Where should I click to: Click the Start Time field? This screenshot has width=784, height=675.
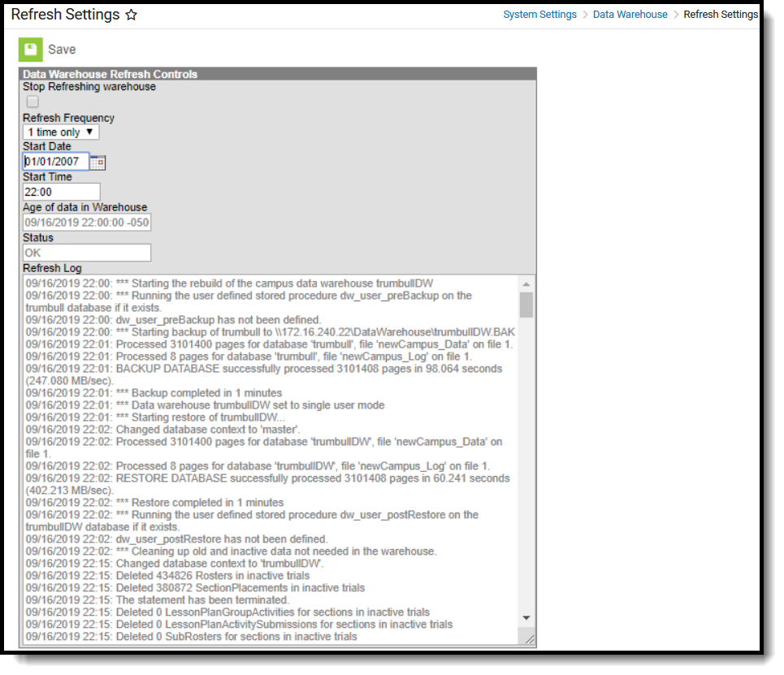[62, 192]
